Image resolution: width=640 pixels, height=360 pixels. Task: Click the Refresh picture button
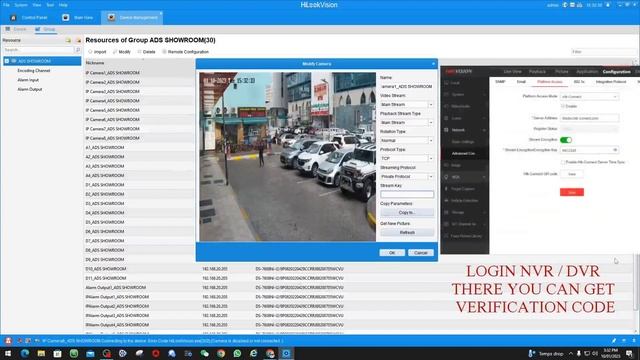(407, 232)
